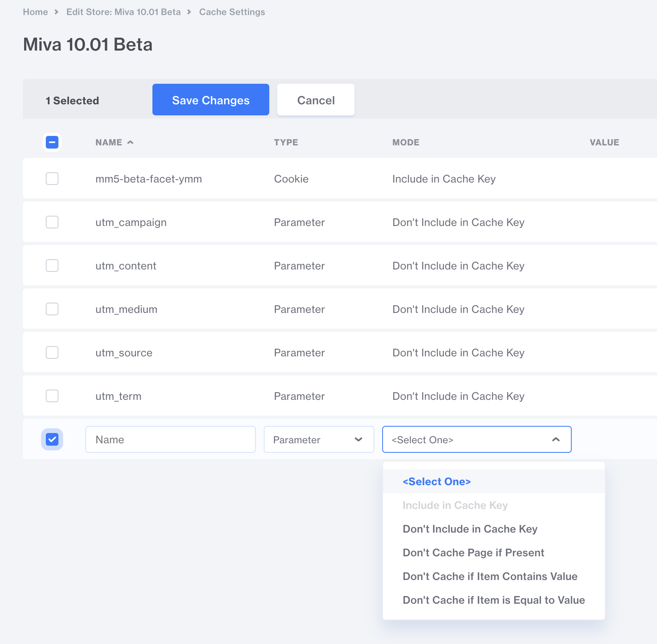Screen dimensions: 657x644
Task: Open the Parameter type dropdown
Action: tap(319, 439)
